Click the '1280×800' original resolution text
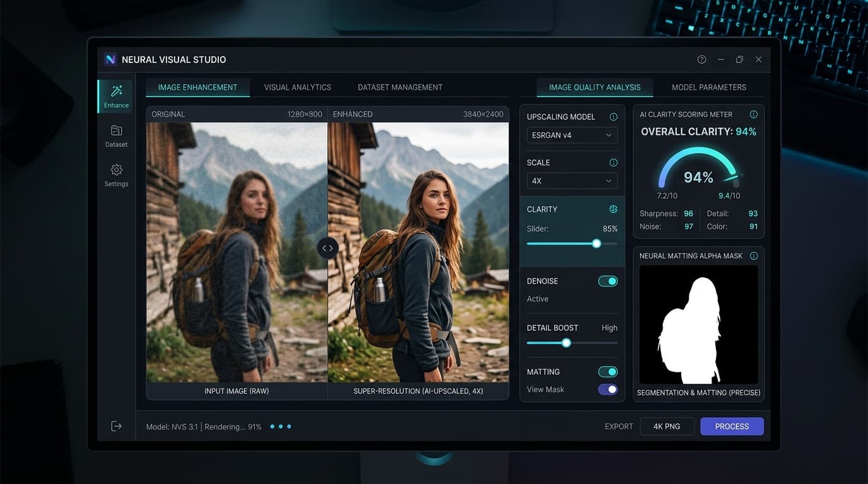 [x=305, y=114]
